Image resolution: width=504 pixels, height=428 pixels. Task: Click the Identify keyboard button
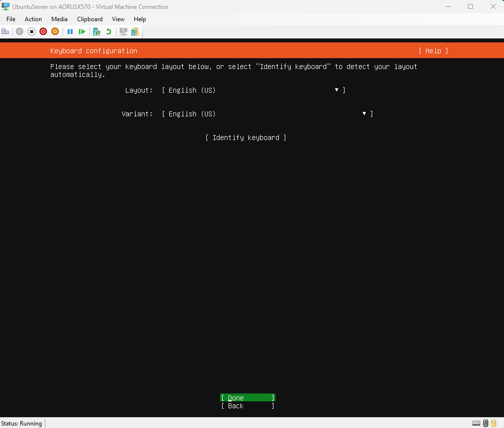(x=245, y=138)
